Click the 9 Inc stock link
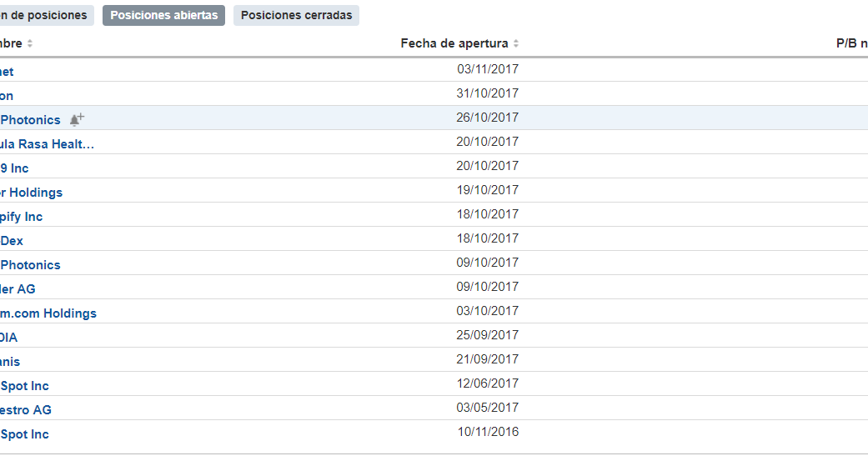This screenshot has width=868, height=456. [x=14, y=168]
